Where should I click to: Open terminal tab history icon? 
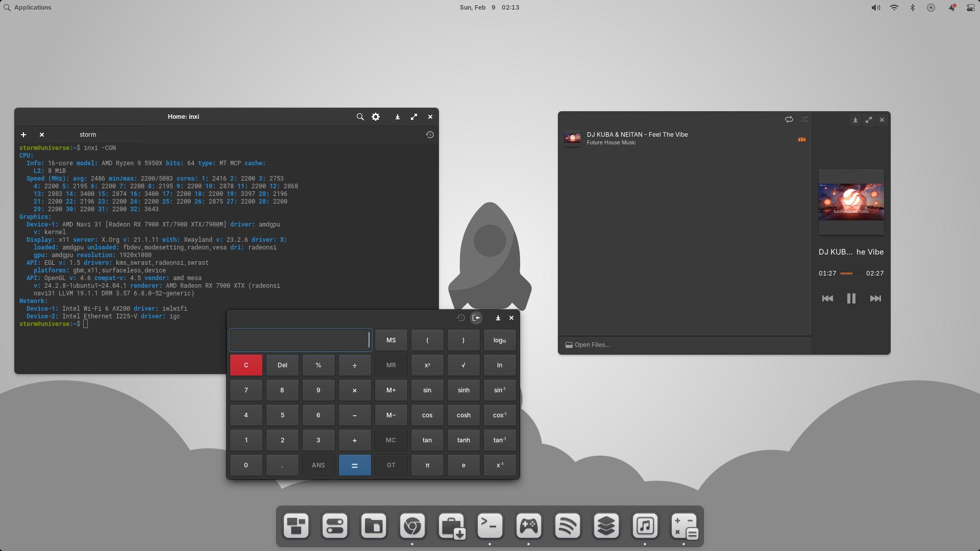click(430, 135)
